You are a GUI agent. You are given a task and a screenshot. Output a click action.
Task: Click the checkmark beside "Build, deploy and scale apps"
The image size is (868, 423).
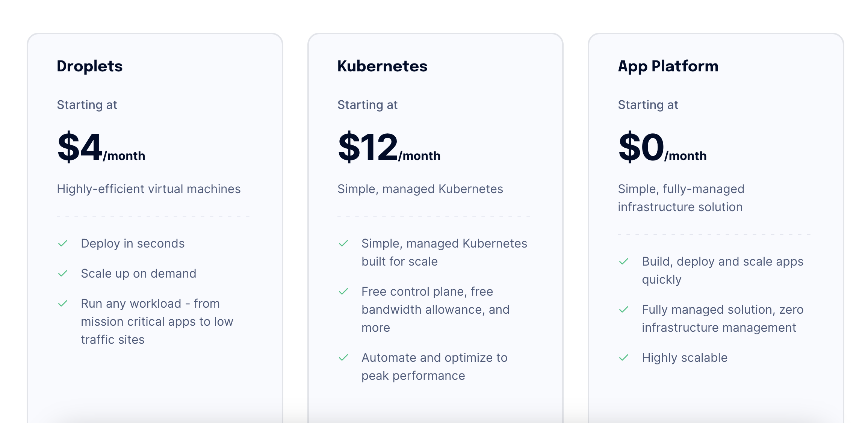(624, 261)
